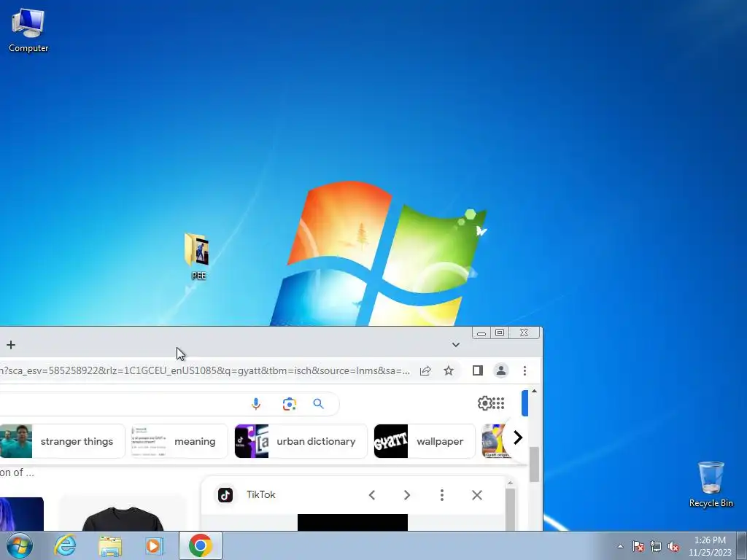Filter images by urban dictionary chip

pos(301,441)
